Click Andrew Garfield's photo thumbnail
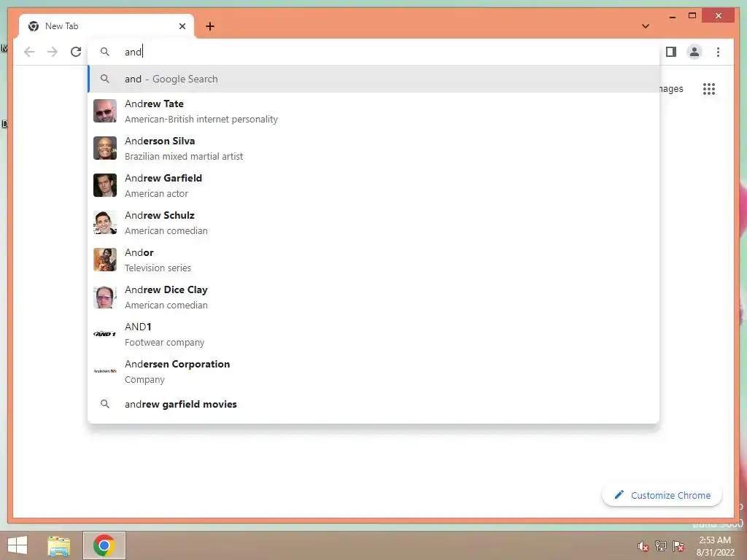747x560 pixels. (105, 185)
